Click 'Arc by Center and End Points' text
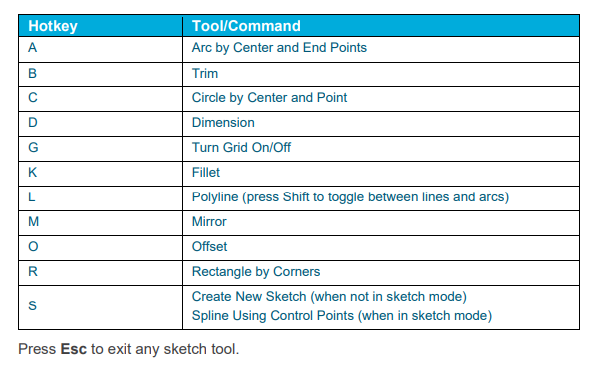Viewport: 603px width, 373px height. (x=279, y=48)
